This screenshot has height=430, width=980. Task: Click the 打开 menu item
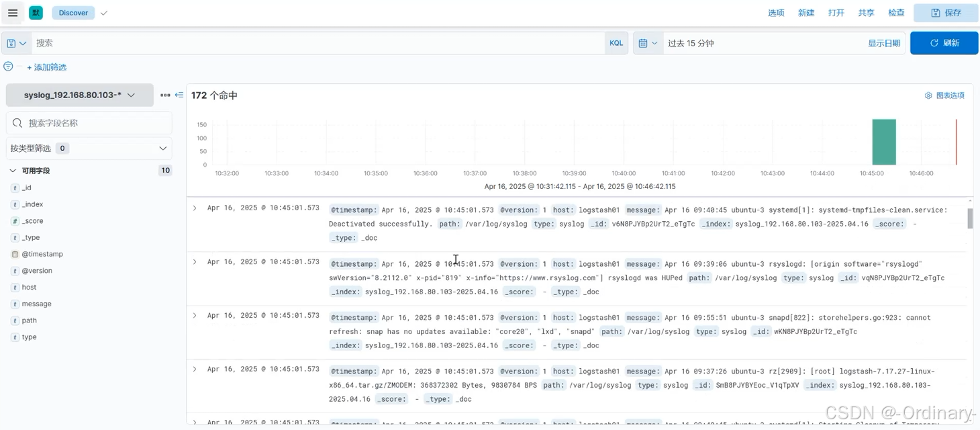(836, 13)
